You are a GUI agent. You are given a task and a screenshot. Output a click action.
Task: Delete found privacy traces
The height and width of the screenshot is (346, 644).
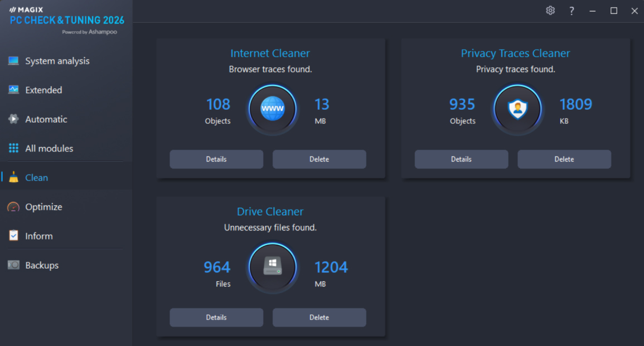click(564, 159)
